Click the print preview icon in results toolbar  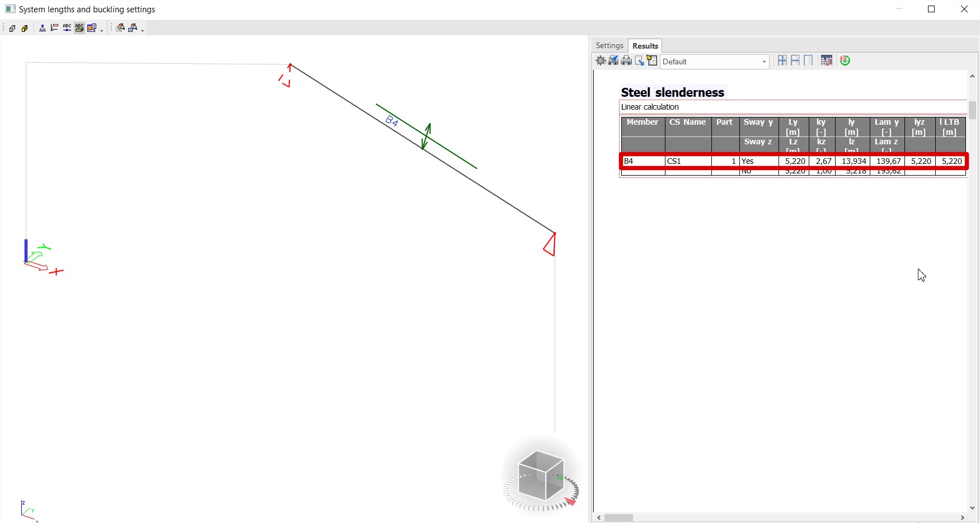click(x=613, y=60)
